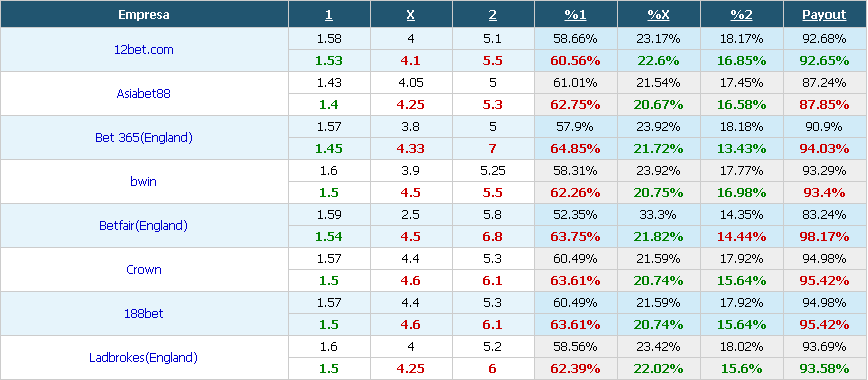
Task: Sort by the 1 column header
Action: (x=329, y=15)
